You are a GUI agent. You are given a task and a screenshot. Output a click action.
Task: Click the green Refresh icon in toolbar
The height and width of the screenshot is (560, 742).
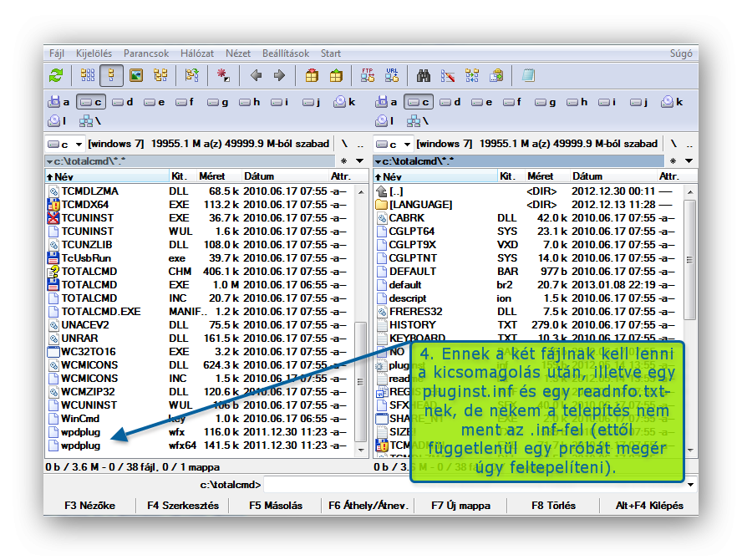(x=56, y=75)
